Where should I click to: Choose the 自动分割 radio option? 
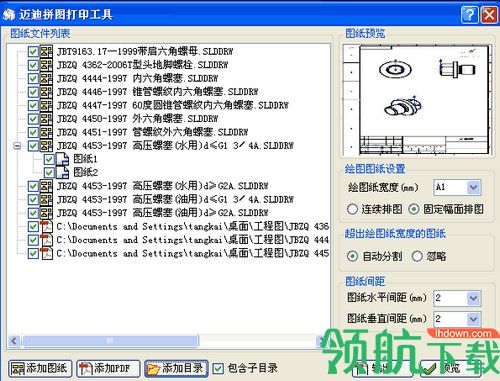[x=352, y=256]
